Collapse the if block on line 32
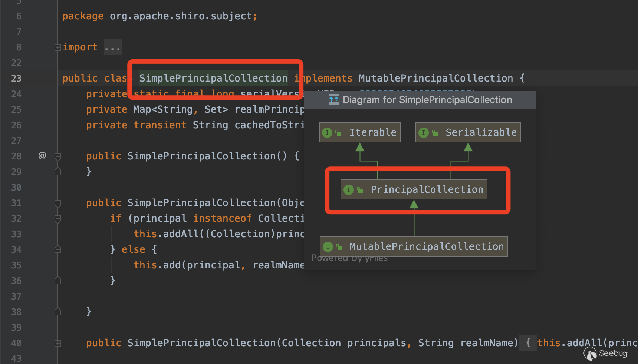This screenshot has height=364, width=638. (x=57, y=219)
